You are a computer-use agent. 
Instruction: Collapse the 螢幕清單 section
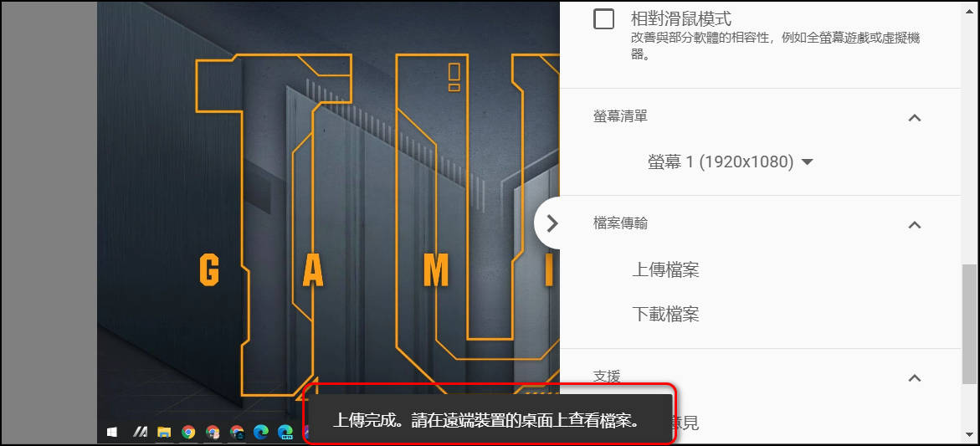(915, 117)
